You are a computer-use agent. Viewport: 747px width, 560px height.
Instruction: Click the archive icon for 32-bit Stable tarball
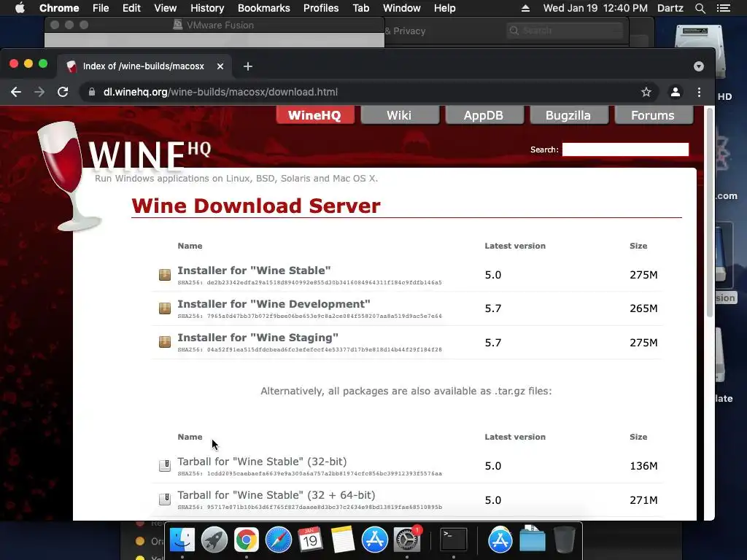point(165,466)
